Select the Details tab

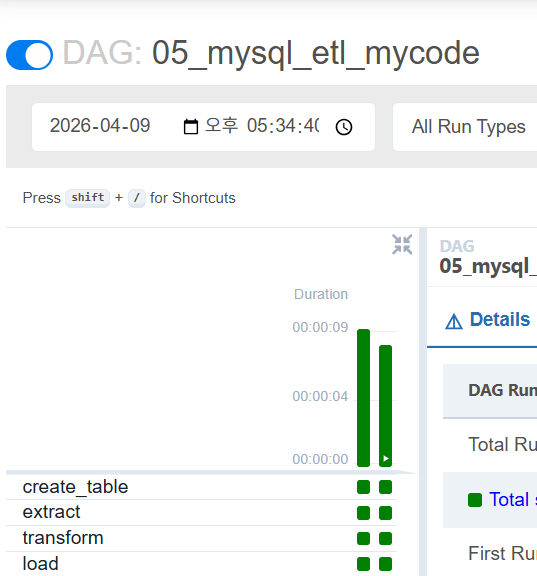click(x=488, y=320)
